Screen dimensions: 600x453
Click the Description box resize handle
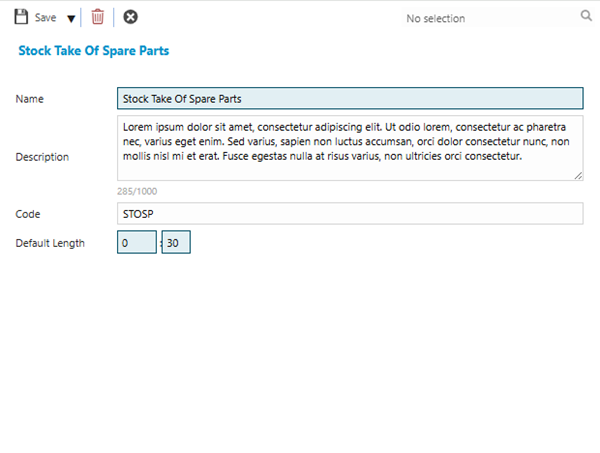578,176
